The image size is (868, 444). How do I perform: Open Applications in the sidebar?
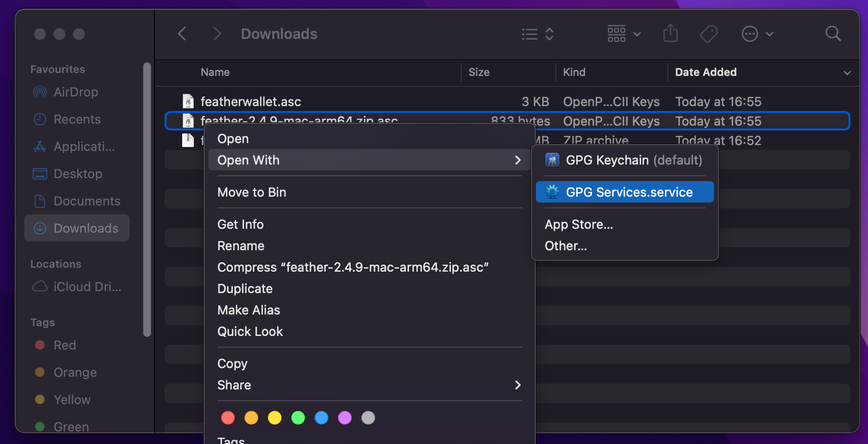tap(76, 147)
